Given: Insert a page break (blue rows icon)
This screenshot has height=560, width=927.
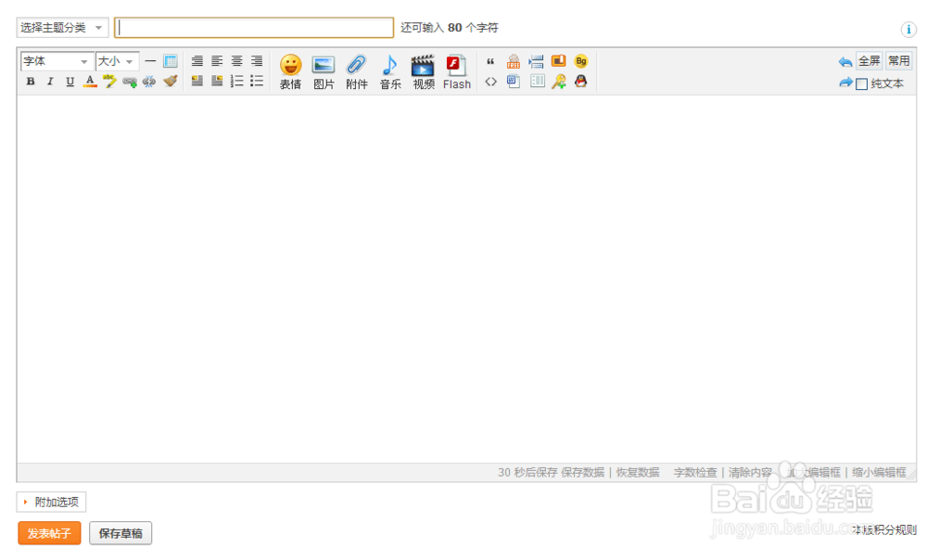Looking at the screenshot, I should point(536,61).
